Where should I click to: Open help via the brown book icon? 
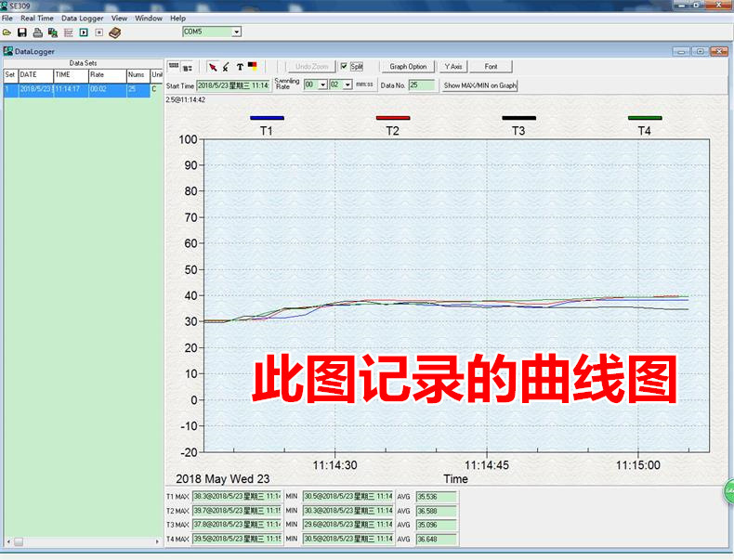click(x=114, y=33)
